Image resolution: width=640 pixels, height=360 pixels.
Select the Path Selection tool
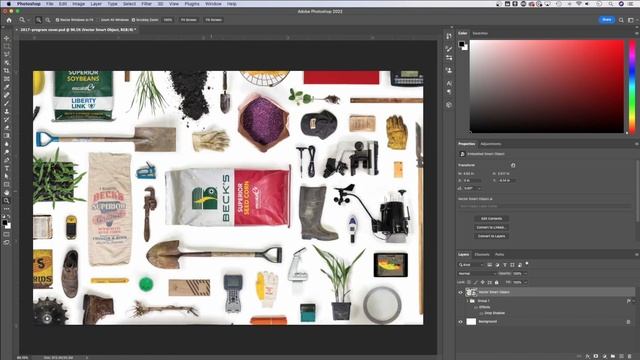(x=7, y=176)
